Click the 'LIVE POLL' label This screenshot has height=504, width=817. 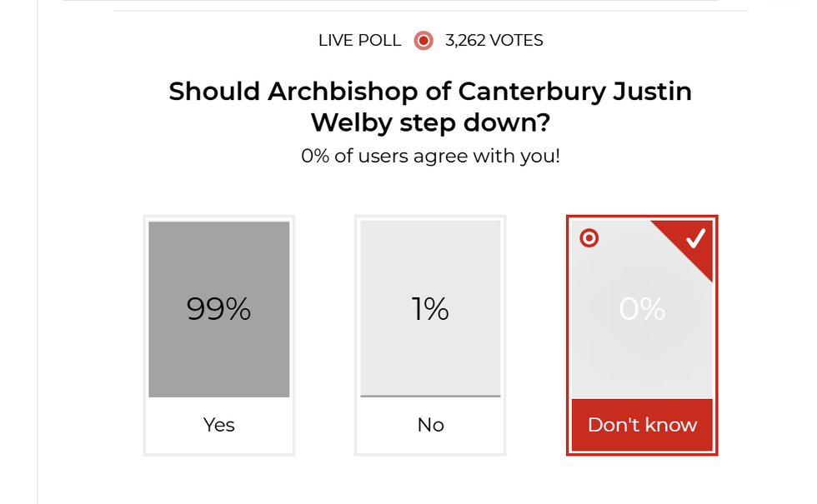[x=359, y=40]
